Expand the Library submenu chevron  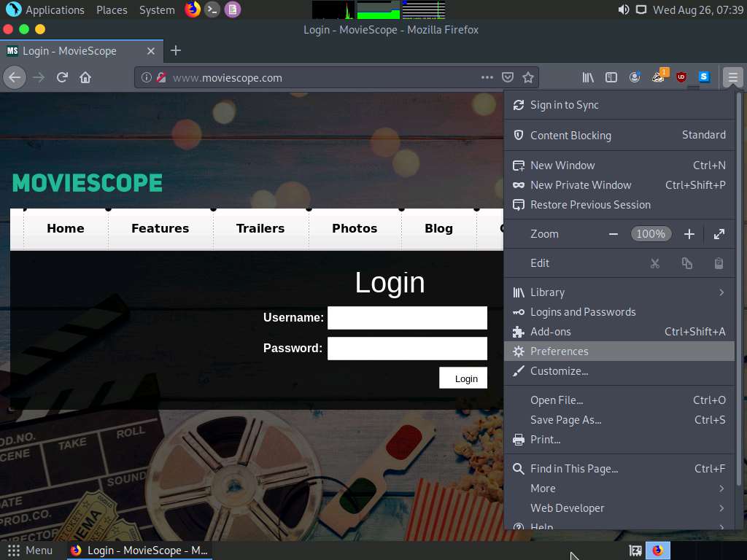point(721,292)
